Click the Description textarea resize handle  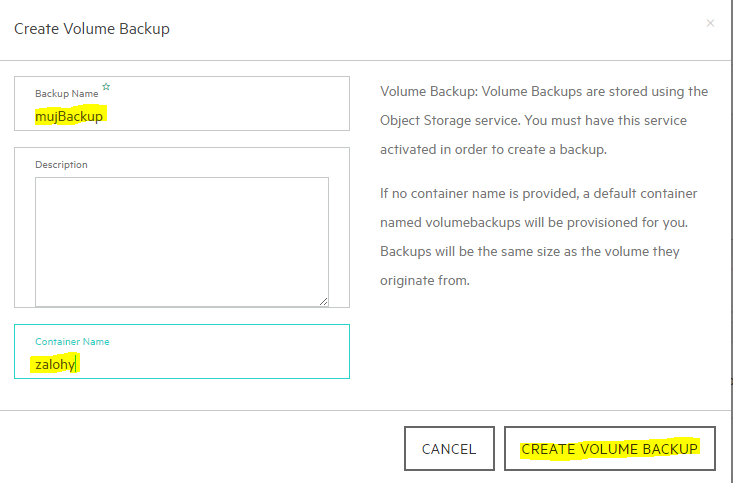[x=323, y=302]
